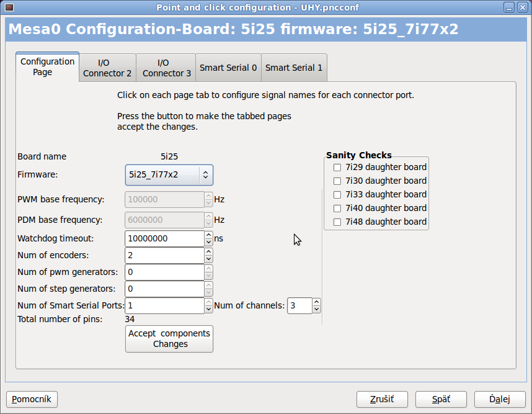Image resolution: width=532 pixels, height=414 pixels.
Task: Increase Num of step generators value
Action: pyautogui.click(x=208, y=286)
